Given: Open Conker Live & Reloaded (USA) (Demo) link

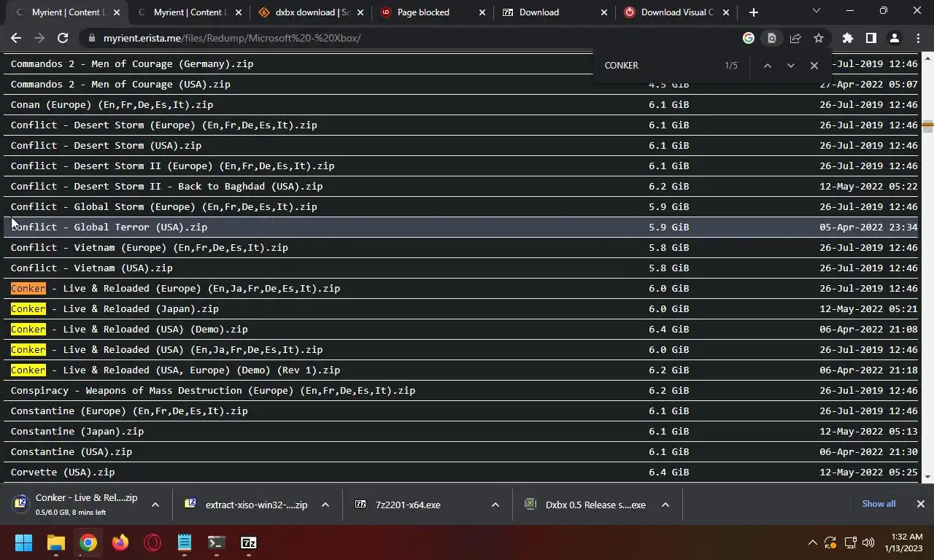Looking at the screenshot, I should tap(129, 329).
